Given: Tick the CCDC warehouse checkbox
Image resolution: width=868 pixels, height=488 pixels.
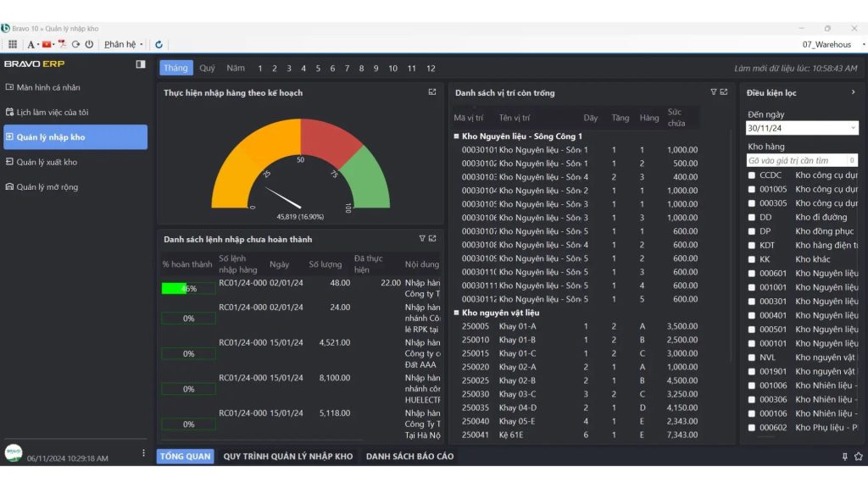Looking at the screenshot, I should 752,175.
